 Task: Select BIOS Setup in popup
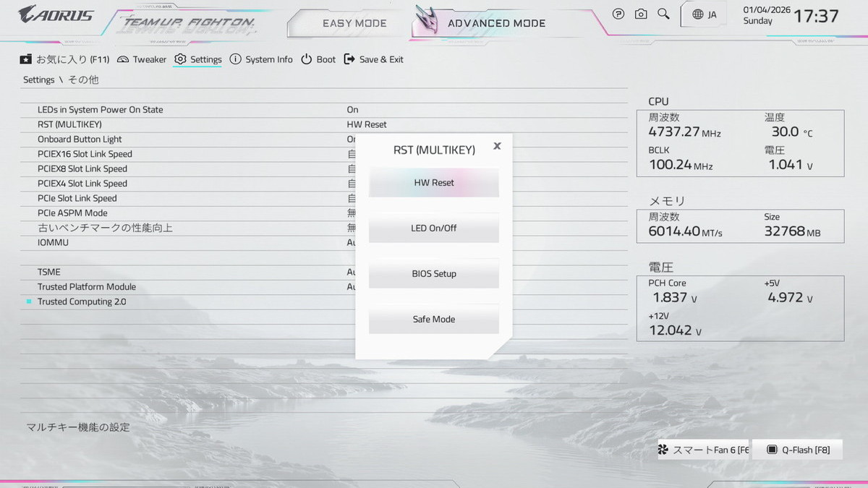(434, 274)
